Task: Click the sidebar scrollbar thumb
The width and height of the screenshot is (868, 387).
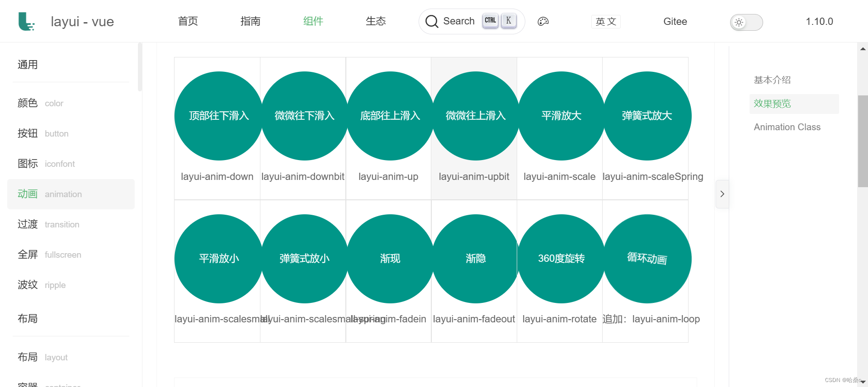Action: (140, 67)
